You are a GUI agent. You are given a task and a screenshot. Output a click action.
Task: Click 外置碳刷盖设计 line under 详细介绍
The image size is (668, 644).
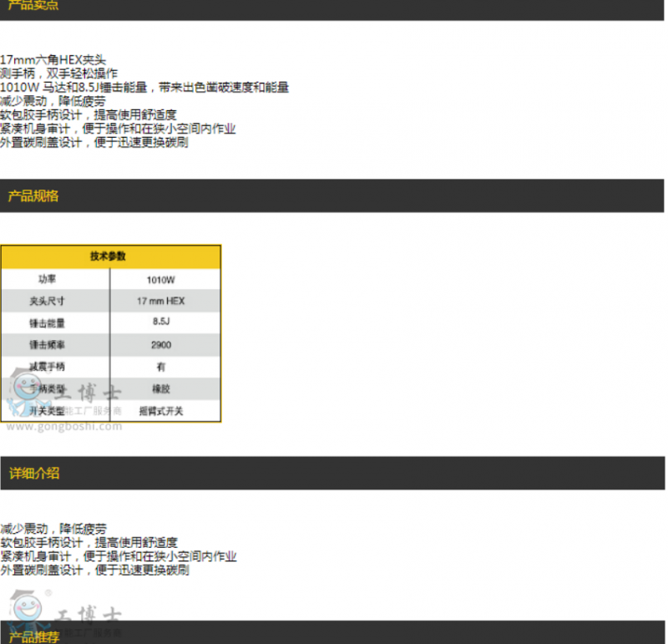94,570
